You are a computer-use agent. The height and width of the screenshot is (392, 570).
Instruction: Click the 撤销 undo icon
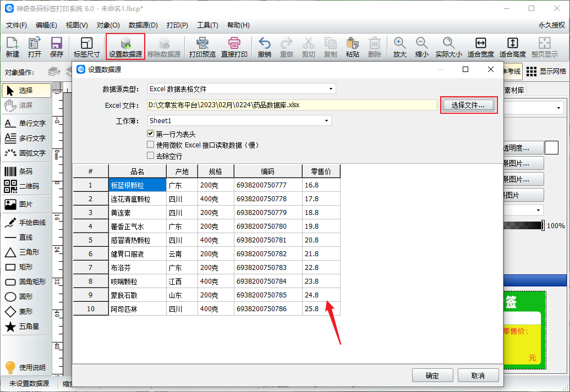(264, 47)
